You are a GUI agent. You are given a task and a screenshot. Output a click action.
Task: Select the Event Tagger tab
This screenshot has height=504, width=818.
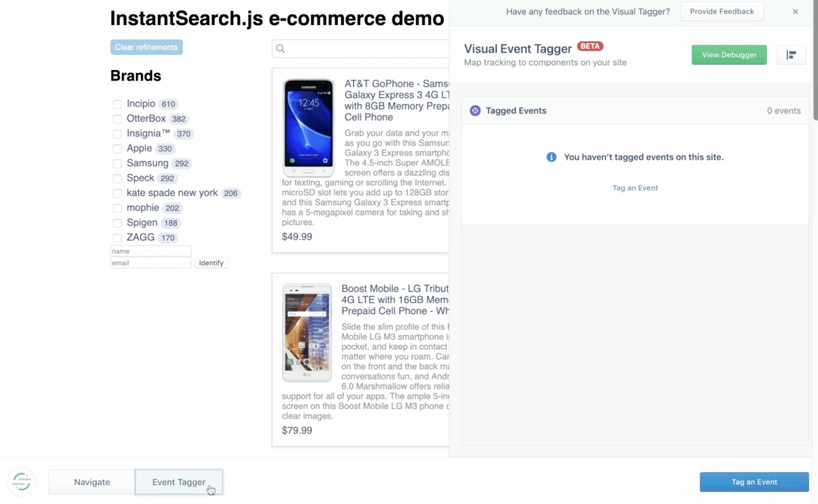pyautogui.click(x=179, y=482)
